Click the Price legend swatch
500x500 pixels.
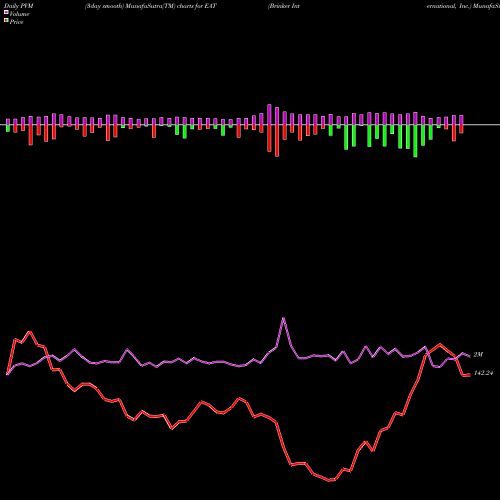click(6, 21)
